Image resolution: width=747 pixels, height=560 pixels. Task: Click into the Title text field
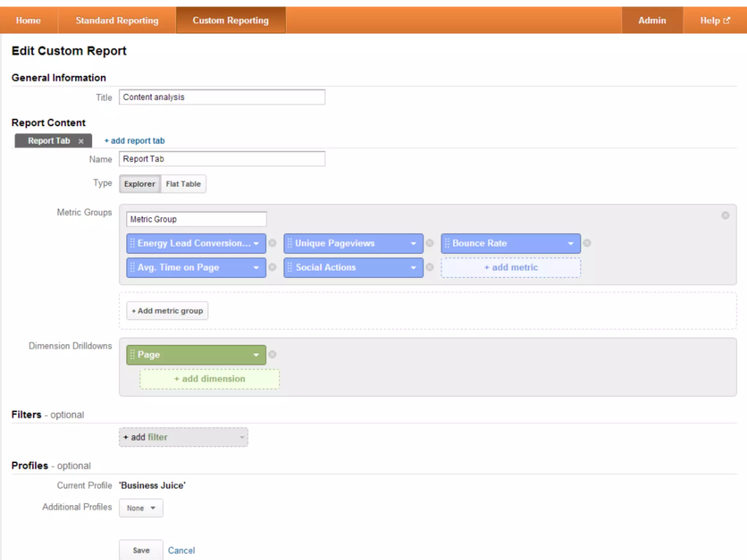(x=222, y=97)
